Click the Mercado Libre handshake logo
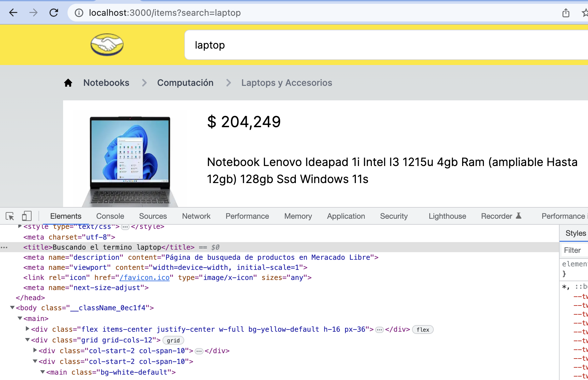This screenshot has height=380, width=588. (x=107, y=45)
